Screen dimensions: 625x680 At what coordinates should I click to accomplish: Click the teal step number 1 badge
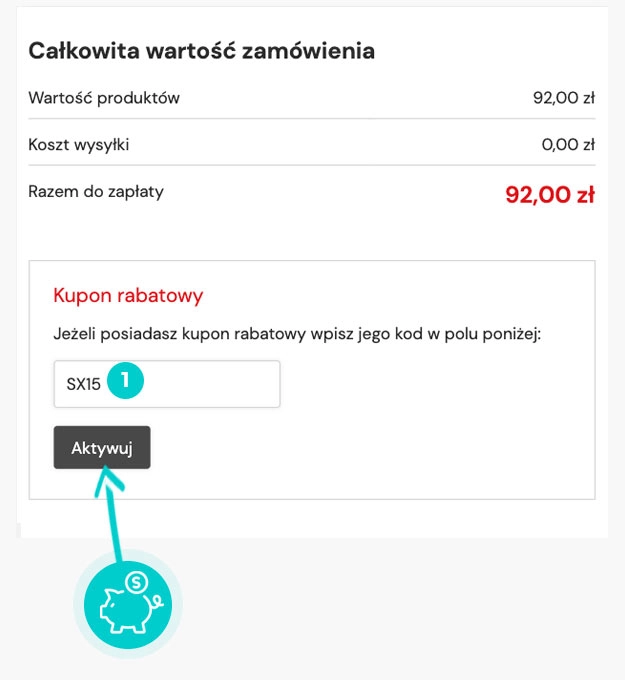pyautogui.click(x=125, y=382)
